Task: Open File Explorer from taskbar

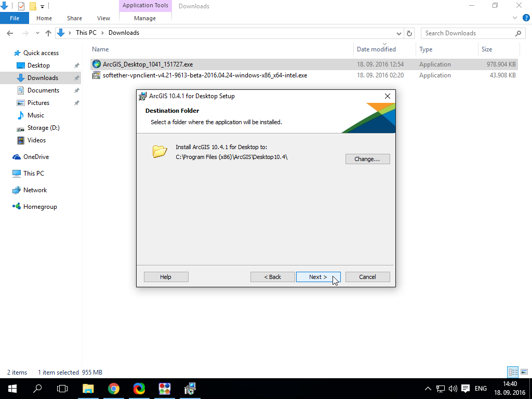Action: point(88,389)
